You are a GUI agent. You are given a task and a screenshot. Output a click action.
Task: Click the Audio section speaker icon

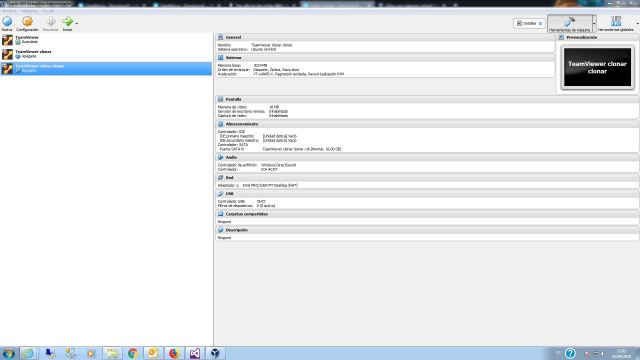(220, 157)
